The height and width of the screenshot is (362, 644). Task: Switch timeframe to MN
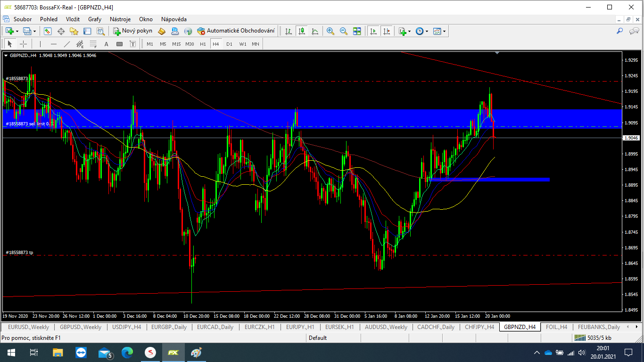click(256, 44)
